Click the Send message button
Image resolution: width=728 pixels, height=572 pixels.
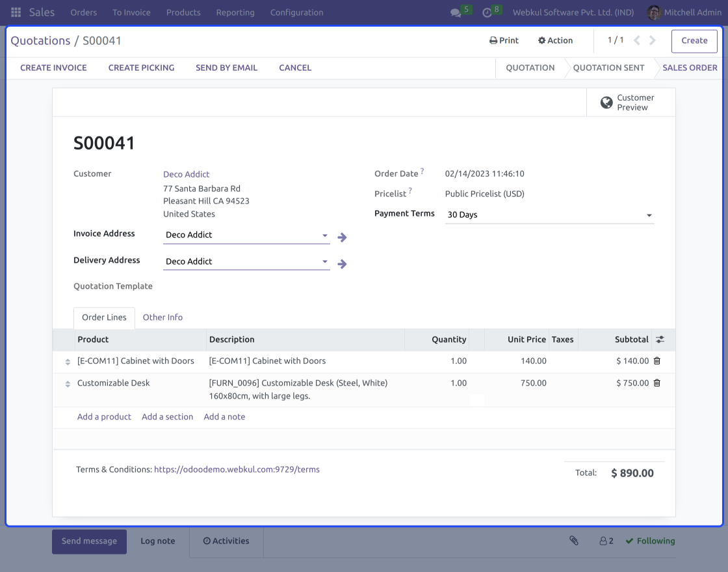point(89,541)
